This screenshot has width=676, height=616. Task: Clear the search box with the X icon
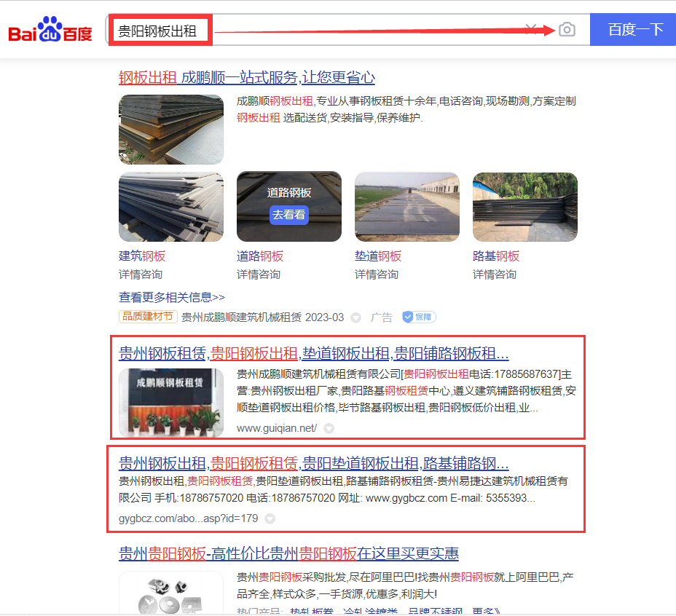pos(532,30)
